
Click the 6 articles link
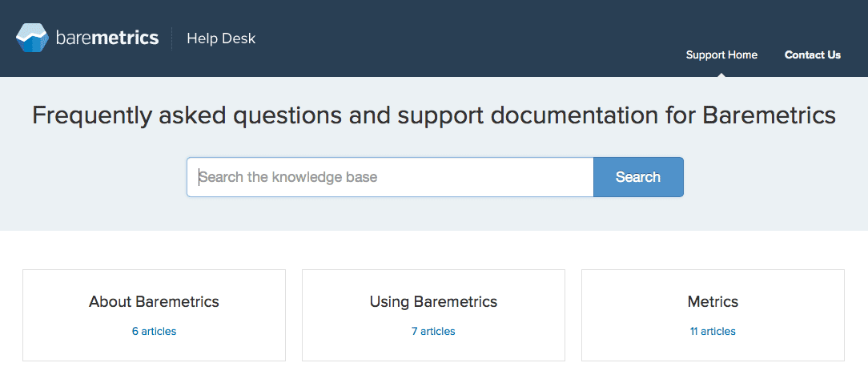pos(154,331)
